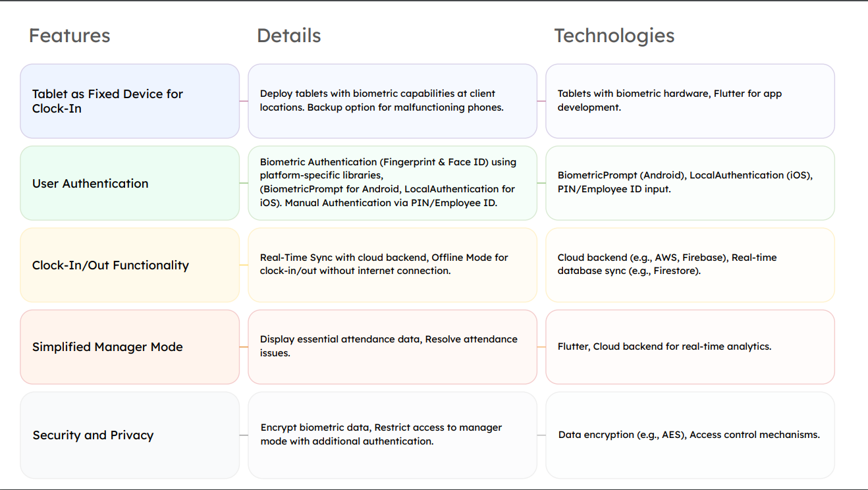Select the Simplified Manager Mode box
This screenshot has height=490, width=868.
pyautogui.click(x=130, y=346)
